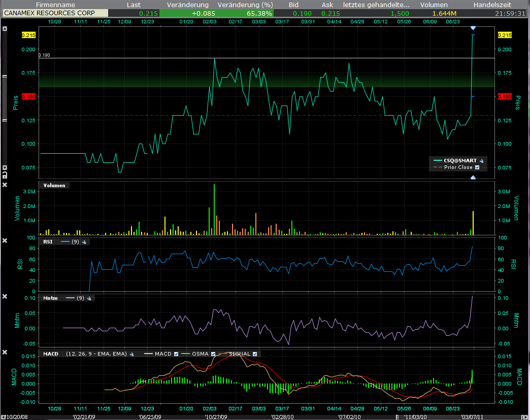Image resolution: width=530 pixels, height=420 pixels.
Task: Uncheck the Prior Close checkbox
Action: coord(477,167)
